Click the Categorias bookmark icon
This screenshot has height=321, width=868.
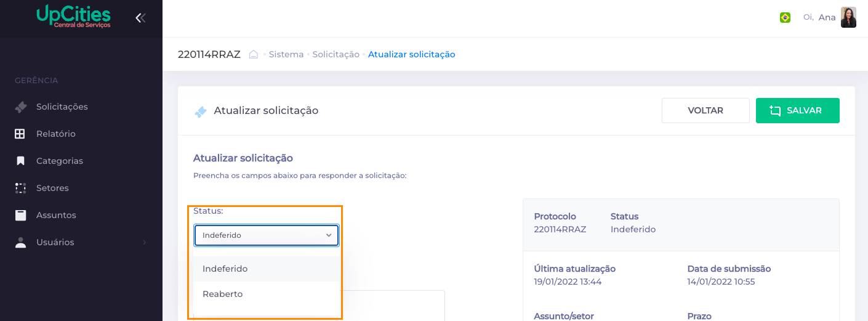click(20, 161)
